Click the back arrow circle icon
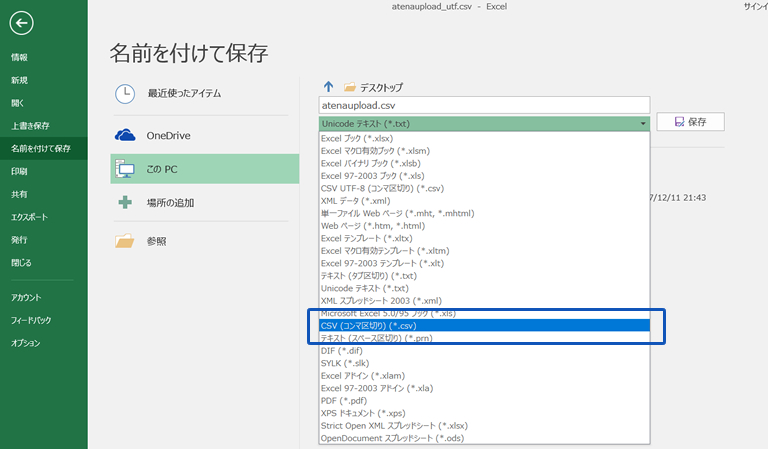This screenshot has width=768, height=449. 21,23
